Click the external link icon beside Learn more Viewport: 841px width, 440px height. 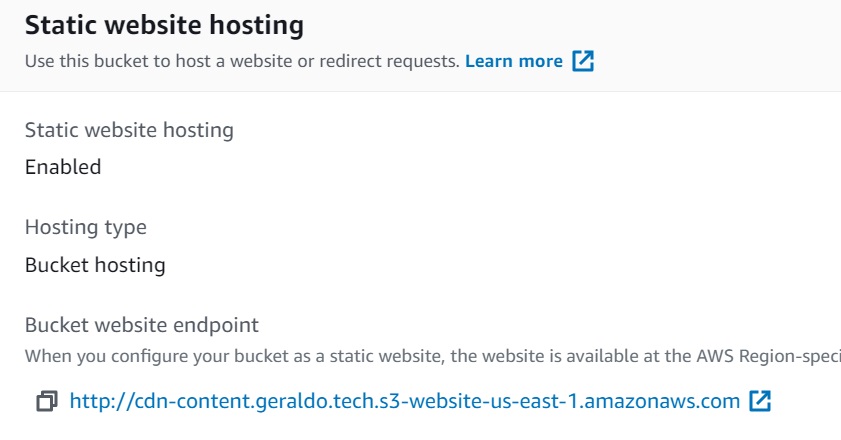point(583,61)
